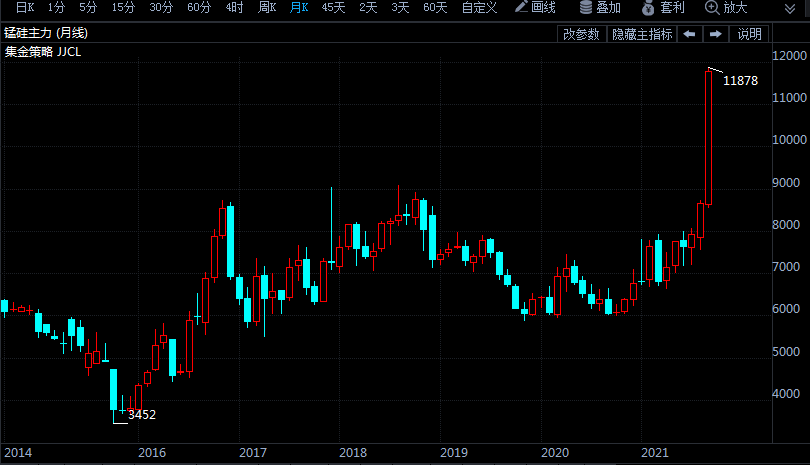Image resolution: width=810 pixels, height=465 pixels.
Task: Expand the double-chevron toolbar overflow
Action: [790, 9]
